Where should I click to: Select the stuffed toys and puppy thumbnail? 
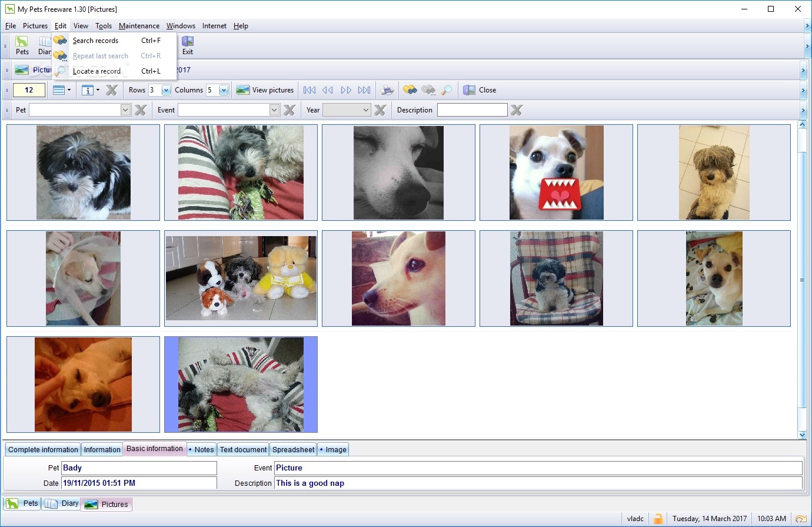point(241,279)
